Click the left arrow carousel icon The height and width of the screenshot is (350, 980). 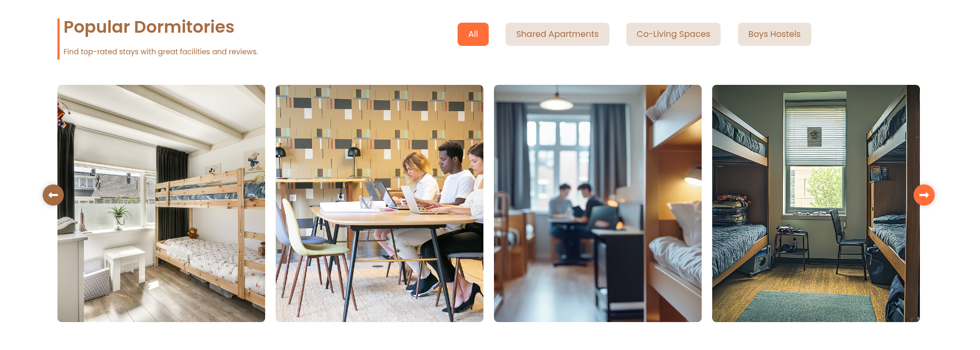(x=53, y=195)
